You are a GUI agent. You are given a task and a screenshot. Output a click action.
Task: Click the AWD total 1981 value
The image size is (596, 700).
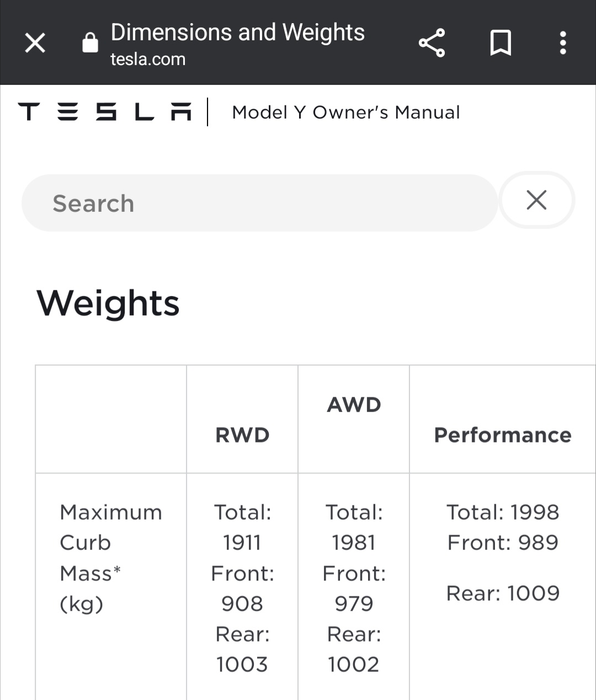(x=354, y=543)
